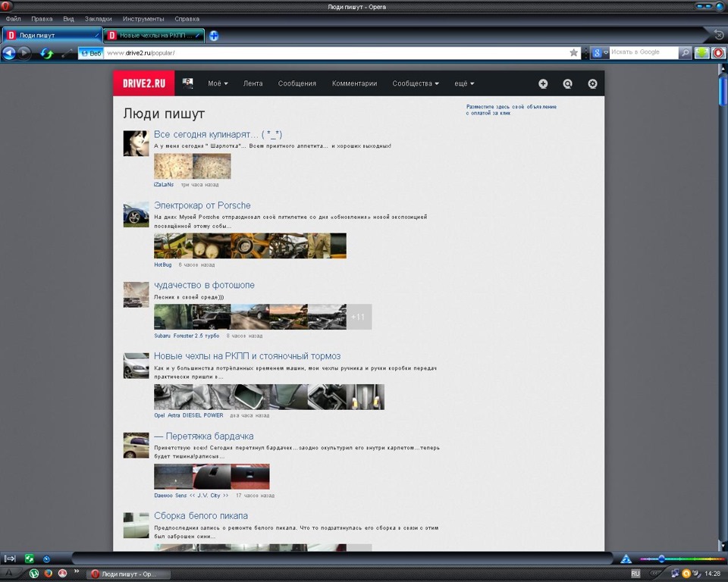This screenshot has width=728, height=582.
Task: Open the user avatar icon in the DRIVE2 header
Action: point(187,83)
